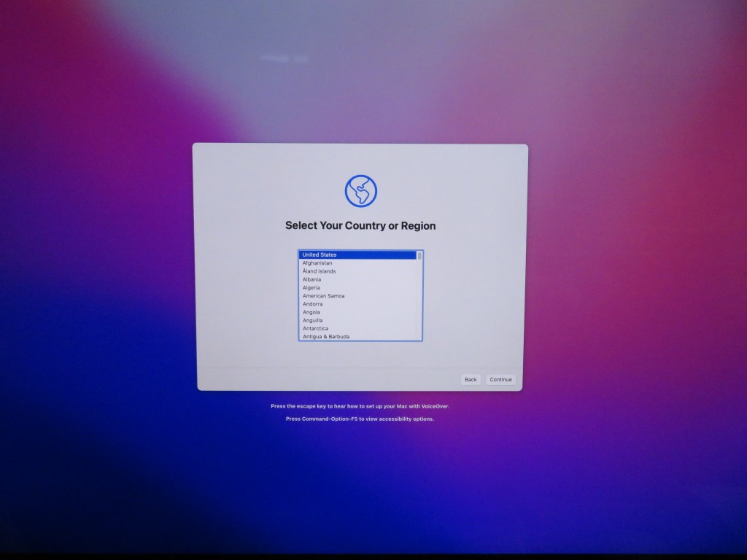Select Andorra in the list
Image resolution: width=747 pixels, height=560 pixels.
click(357, 304)
